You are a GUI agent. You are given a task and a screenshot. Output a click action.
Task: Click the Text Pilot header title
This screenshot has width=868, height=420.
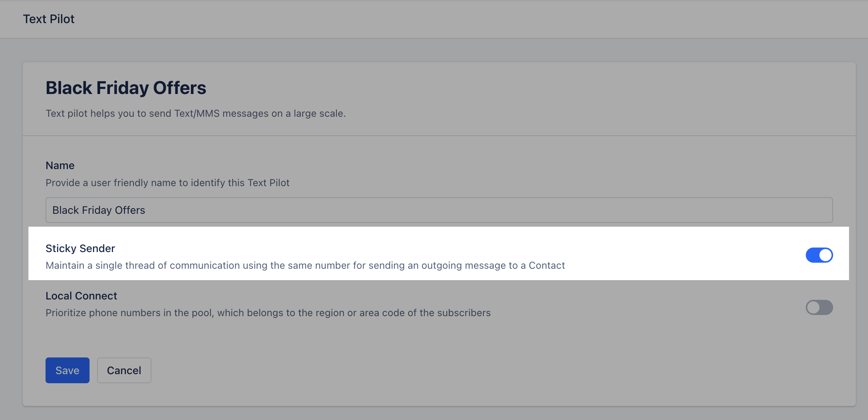tap(49, 19)
